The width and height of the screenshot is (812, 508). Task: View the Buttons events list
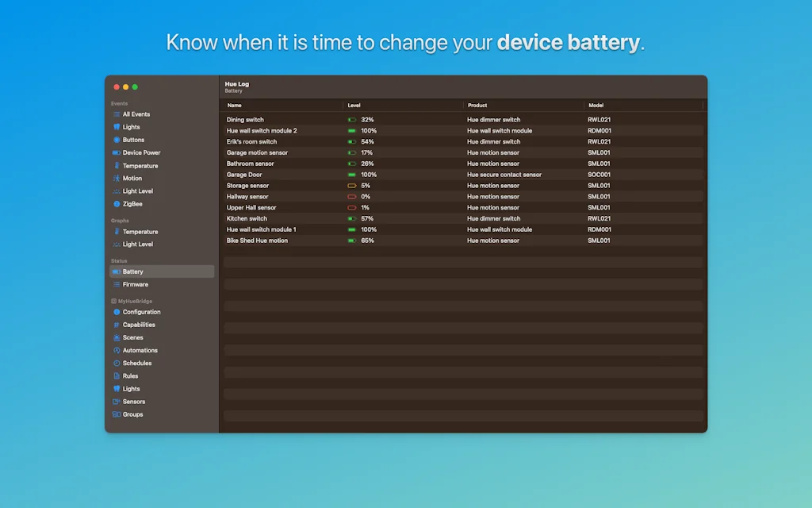coord(132,140)
